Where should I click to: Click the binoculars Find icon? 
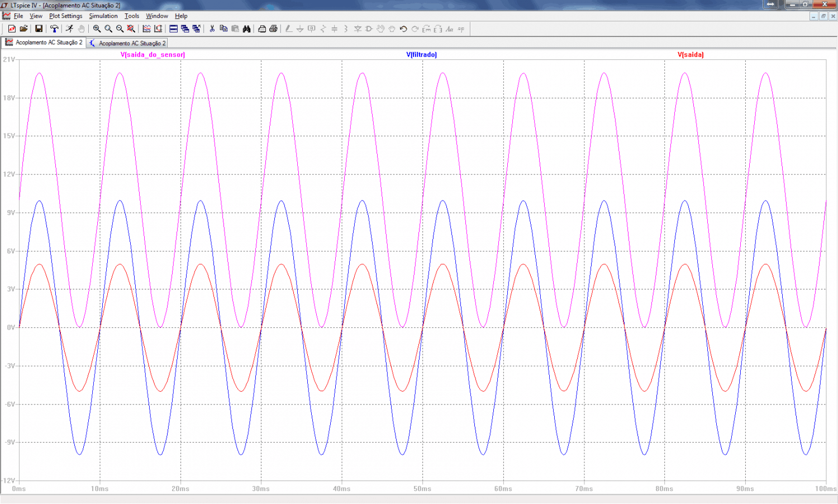click(x=246, y=28)
